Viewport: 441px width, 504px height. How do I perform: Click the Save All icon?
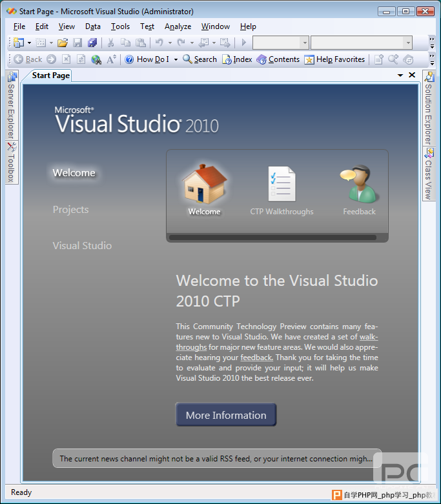[x=92, y=43]
